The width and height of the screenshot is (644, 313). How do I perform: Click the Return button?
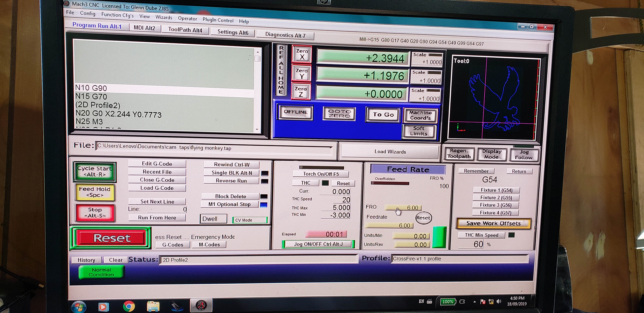[x=519, y=171]
